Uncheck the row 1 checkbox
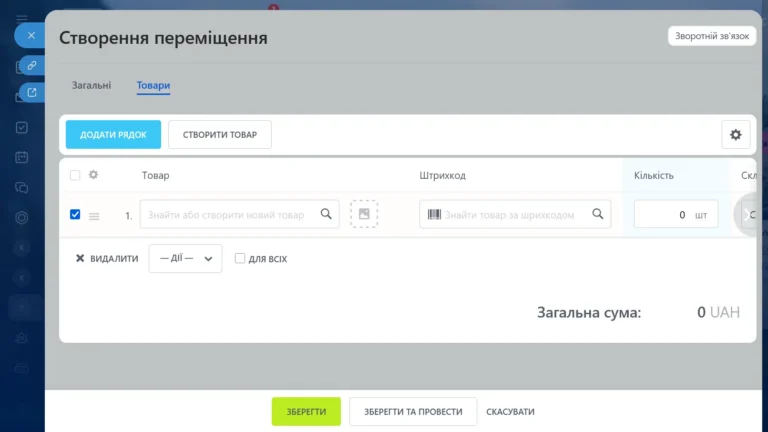 point(75,214)
